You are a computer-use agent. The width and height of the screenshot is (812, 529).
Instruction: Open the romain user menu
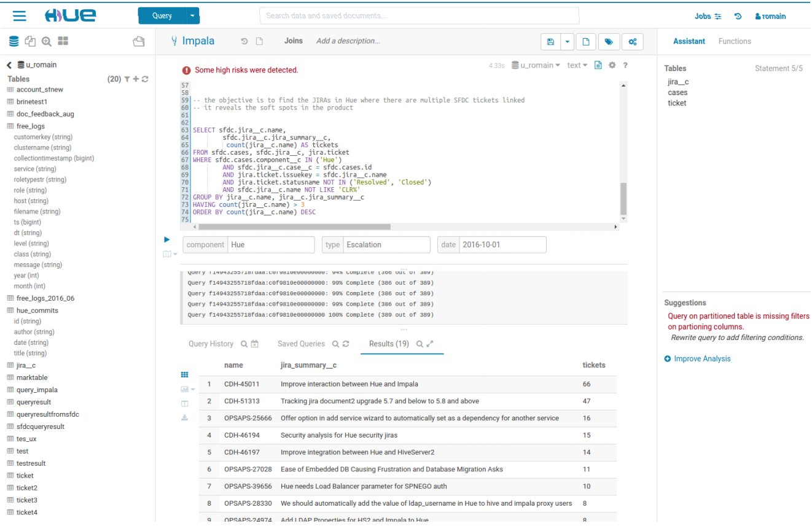click(x=770, y=17)
